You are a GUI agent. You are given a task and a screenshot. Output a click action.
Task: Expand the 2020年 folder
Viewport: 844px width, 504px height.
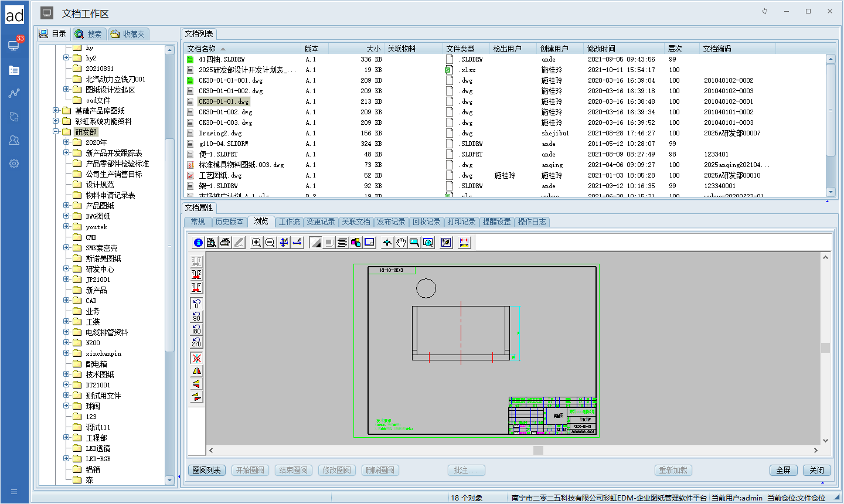coord(66,142)
